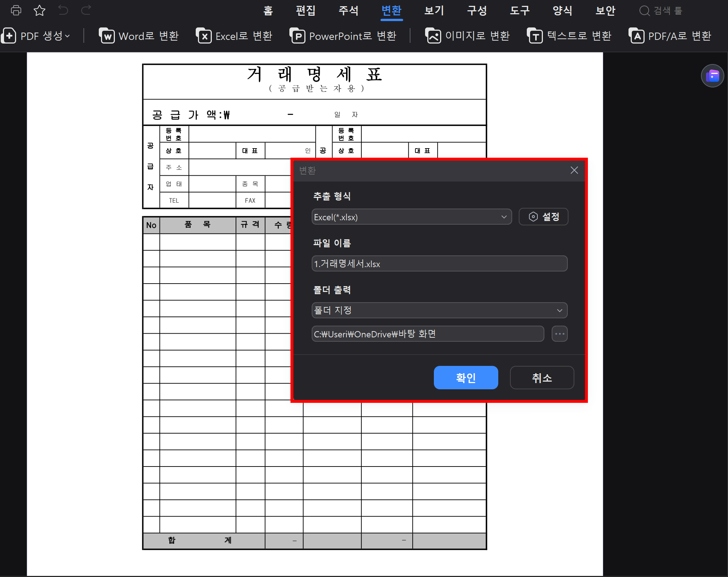Close the 변환 dialog
The image size is (728, 577).
(574, 170)
